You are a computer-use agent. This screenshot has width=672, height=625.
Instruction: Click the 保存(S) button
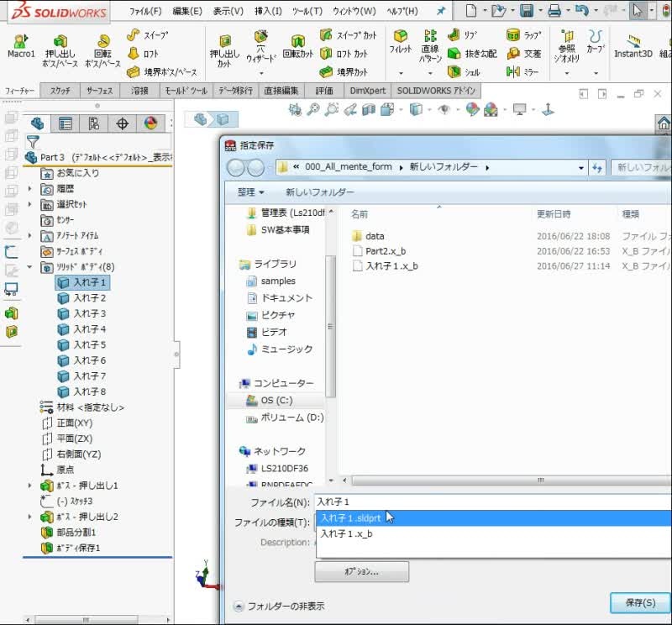click(x=640, y=602)
